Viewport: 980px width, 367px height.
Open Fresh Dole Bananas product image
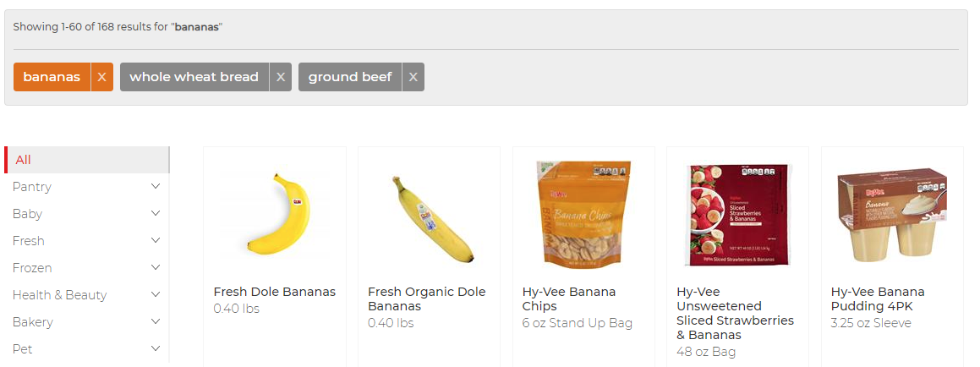pos(275,214)
